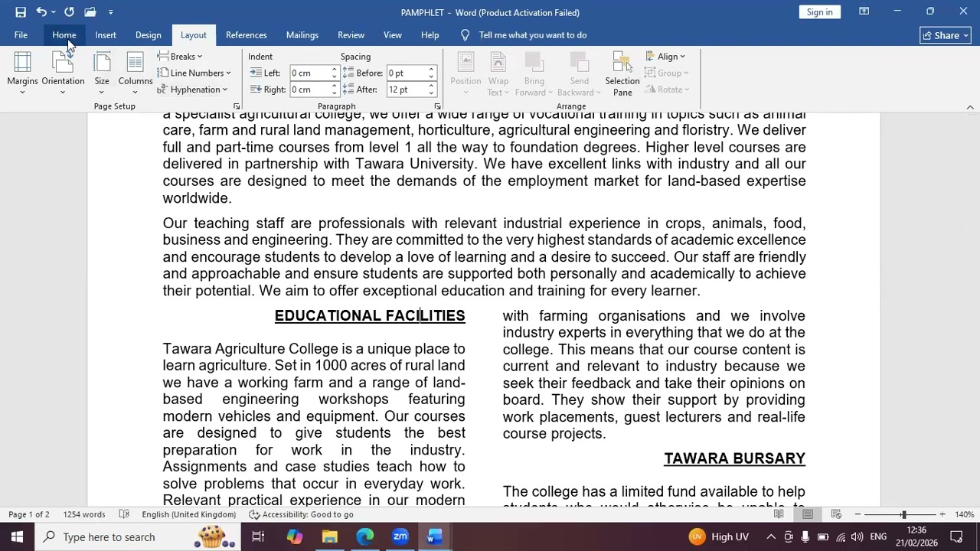The image size is (980, 551).
Task: Open the Design tab
Action: (148, 35)
